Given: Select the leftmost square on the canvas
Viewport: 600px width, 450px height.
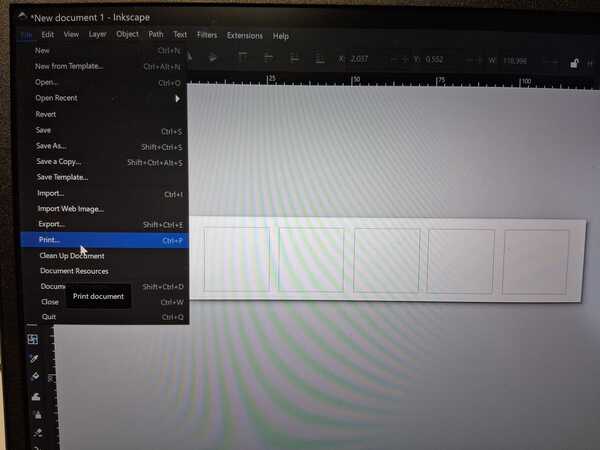Looking at the screenshot, I should coord(237,259).
